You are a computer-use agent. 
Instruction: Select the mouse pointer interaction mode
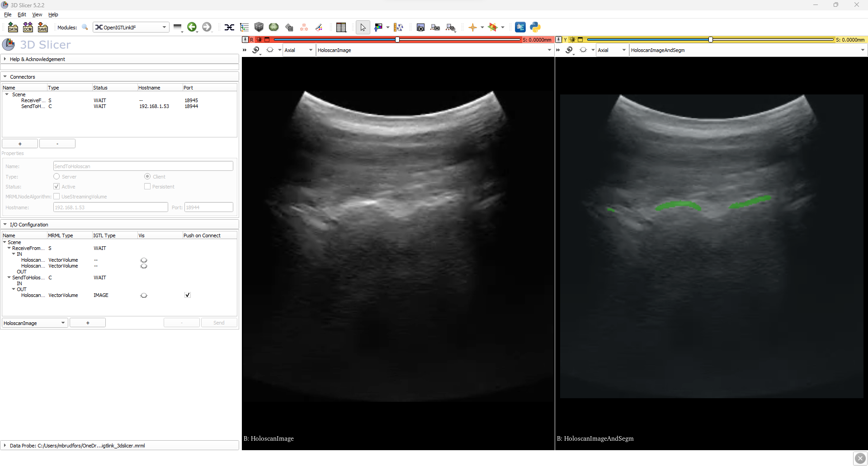(x=363, y=27)
